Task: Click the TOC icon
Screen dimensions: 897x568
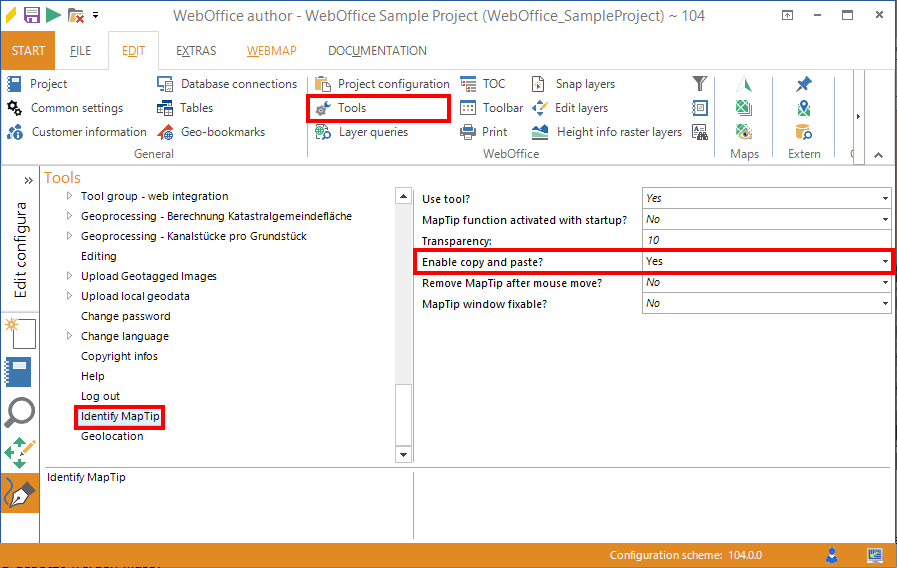Action: [x=468, y=84]
